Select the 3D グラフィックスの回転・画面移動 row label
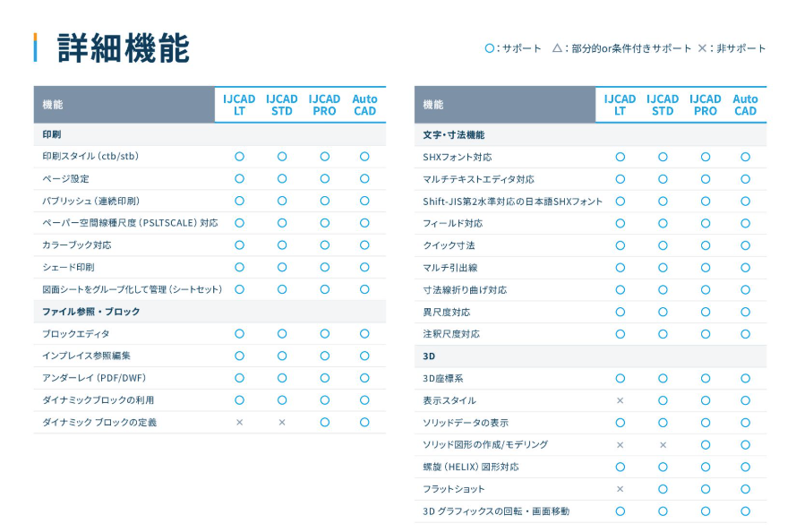The height and width of the screenshot is (532, 796). coord(496,511)
